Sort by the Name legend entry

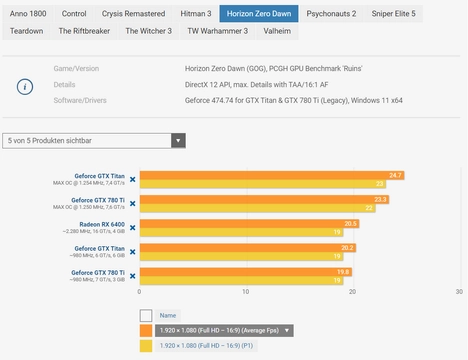point(168,315)
